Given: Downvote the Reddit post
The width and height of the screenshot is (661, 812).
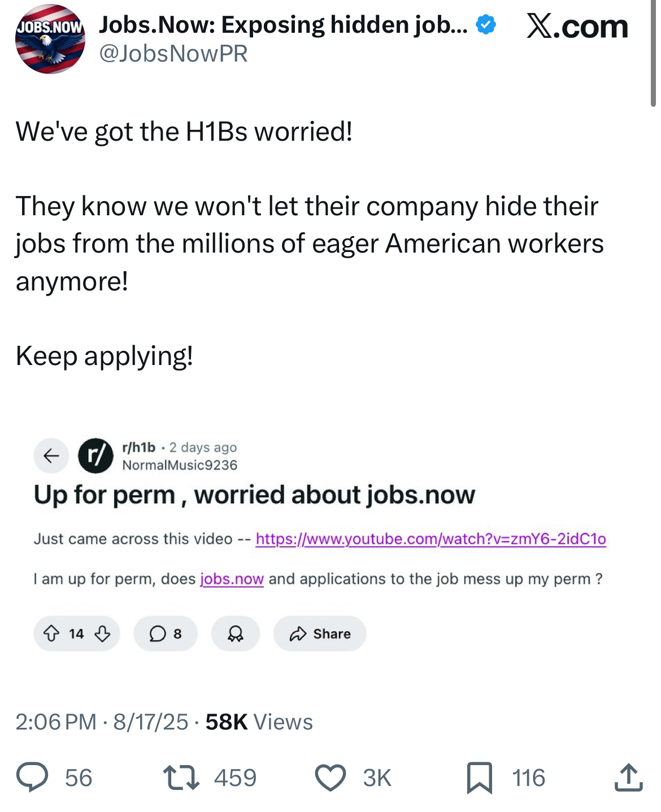Looking at the screenshot, I should click(x=102, y=634).
